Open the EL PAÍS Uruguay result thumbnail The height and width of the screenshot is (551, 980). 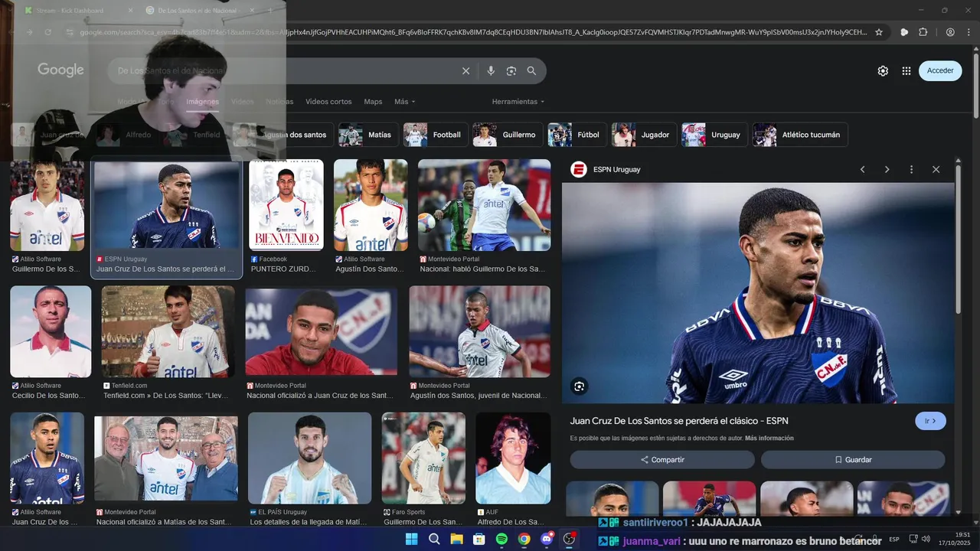309,458
